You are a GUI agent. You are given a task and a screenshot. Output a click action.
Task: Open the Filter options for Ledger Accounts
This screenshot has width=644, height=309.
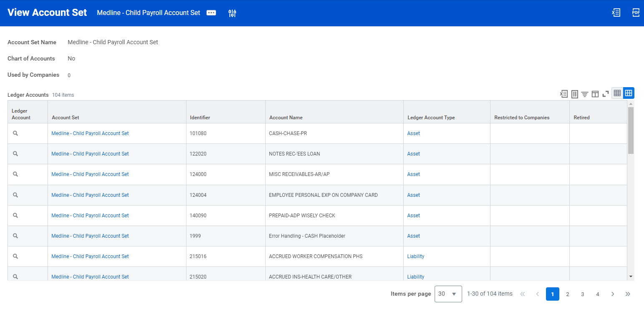click(x=585, y=93)
